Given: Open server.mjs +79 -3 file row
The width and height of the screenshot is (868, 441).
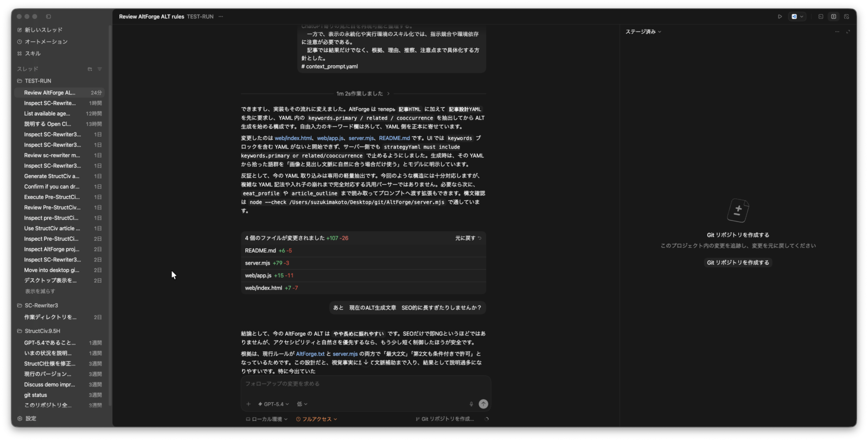Looking at the screenshot, I should click(363, 263).
